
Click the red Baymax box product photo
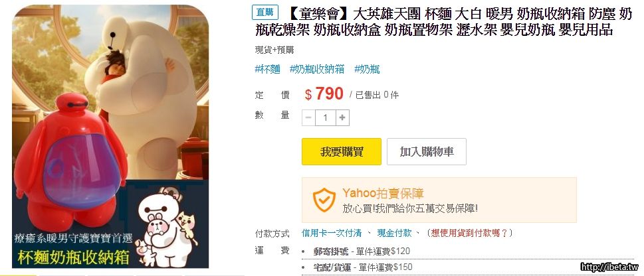[71, 161]
